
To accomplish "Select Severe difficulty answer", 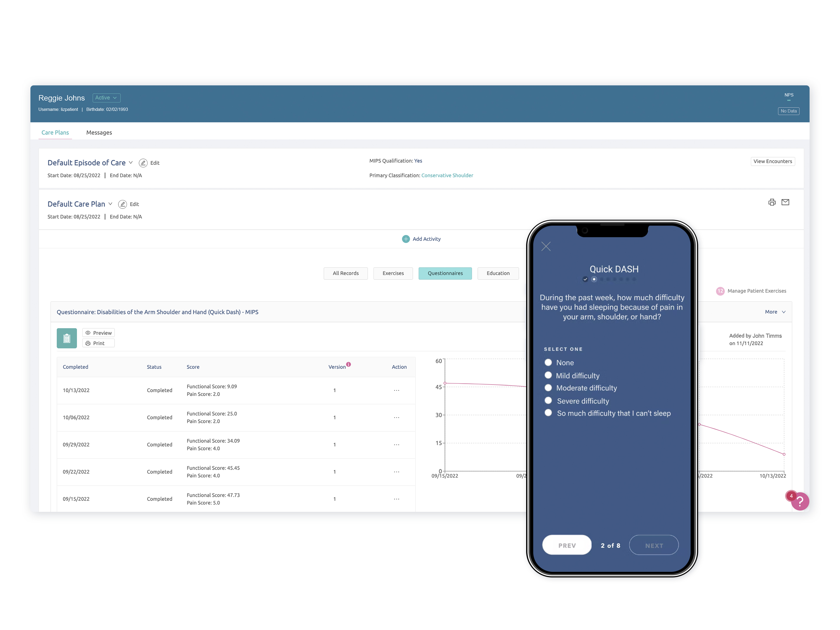I will pyautogui.click(x=548, y=401).
